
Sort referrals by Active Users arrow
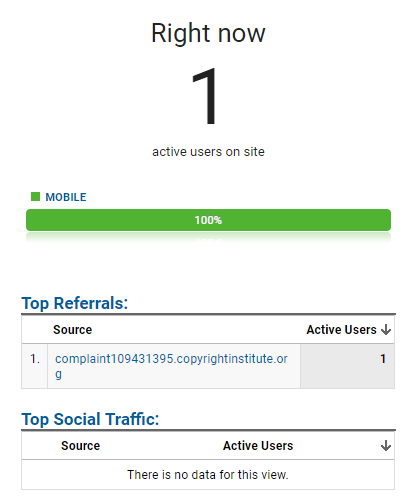[386, 330]
